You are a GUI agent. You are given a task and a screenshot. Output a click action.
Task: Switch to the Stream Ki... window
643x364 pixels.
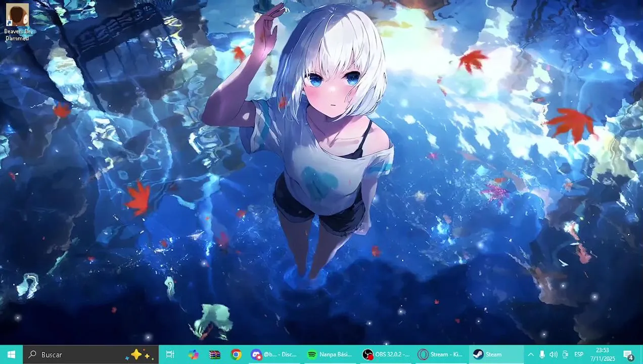[441, 354]
